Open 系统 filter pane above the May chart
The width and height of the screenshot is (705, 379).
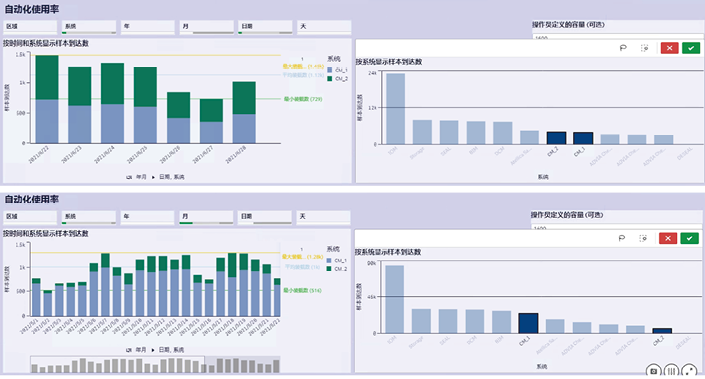89,217
